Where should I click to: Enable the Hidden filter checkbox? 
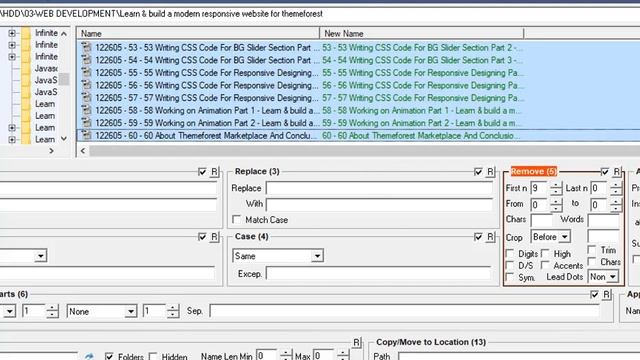click(153, 356)
